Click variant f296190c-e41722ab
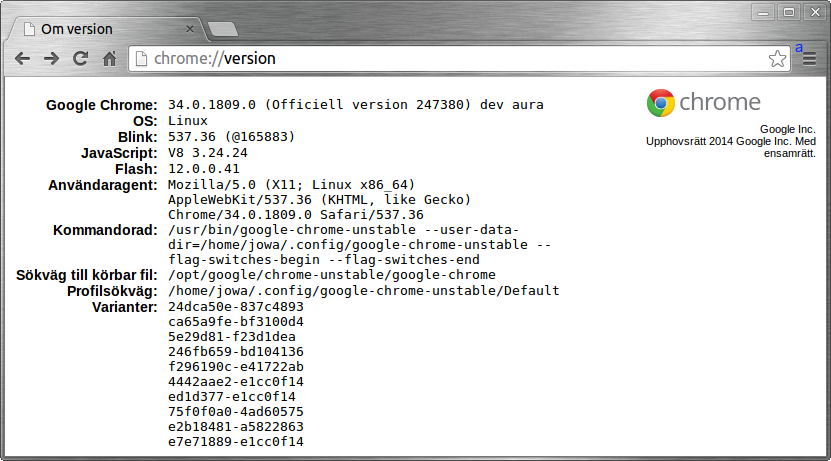The width and height of the screenshot is (831, 461). [x=236, y=366]
